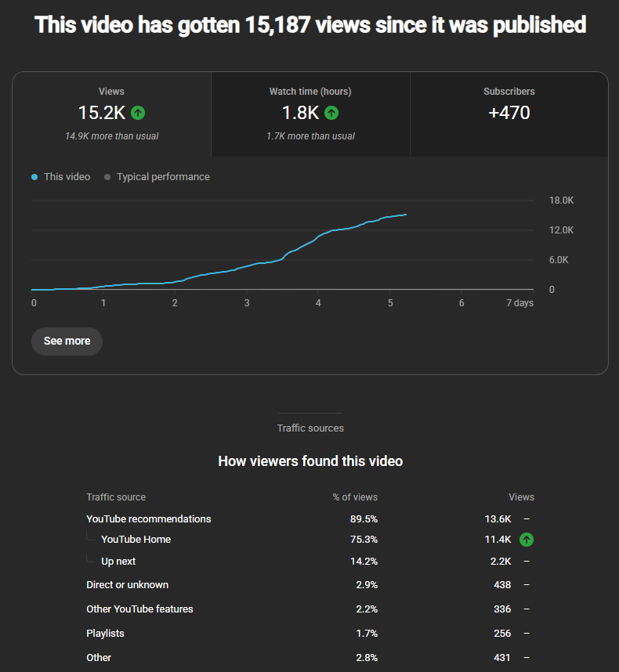Click the 89.5% value for YouTube recommendations
619x672 pixels.
coord(364,519)
